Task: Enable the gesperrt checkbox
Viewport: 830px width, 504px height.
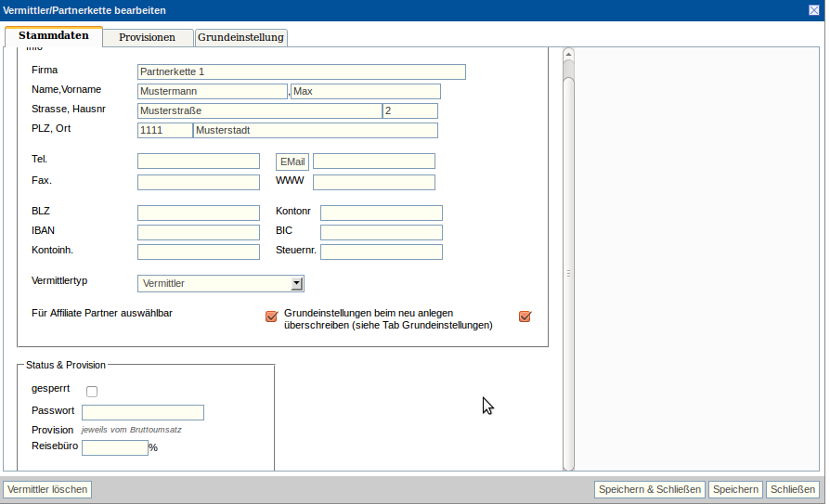Action: [x=92, y=392]
